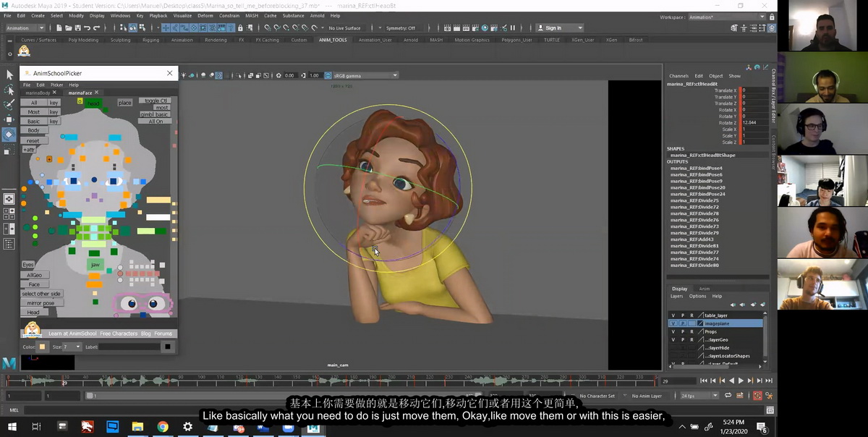Screen dimensions: 868x437
Task: Toggle visibility V of Props layer
Action: tap(673, 331)
